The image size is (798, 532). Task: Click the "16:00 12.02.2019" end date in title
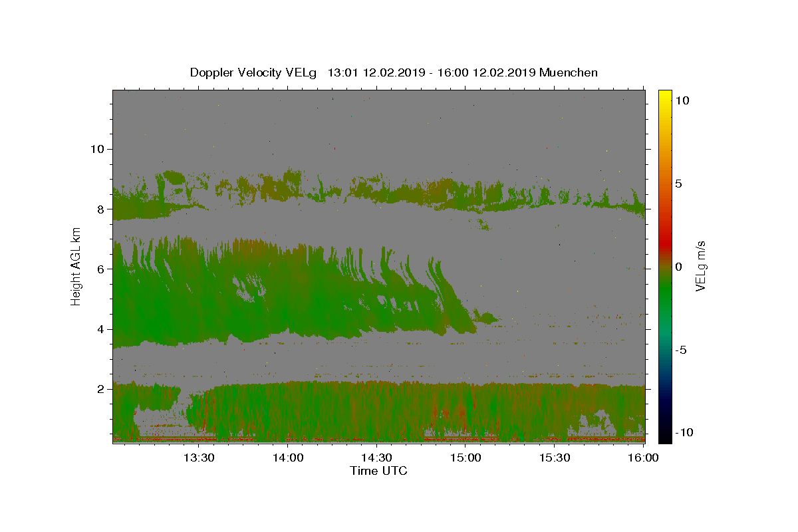487,72
